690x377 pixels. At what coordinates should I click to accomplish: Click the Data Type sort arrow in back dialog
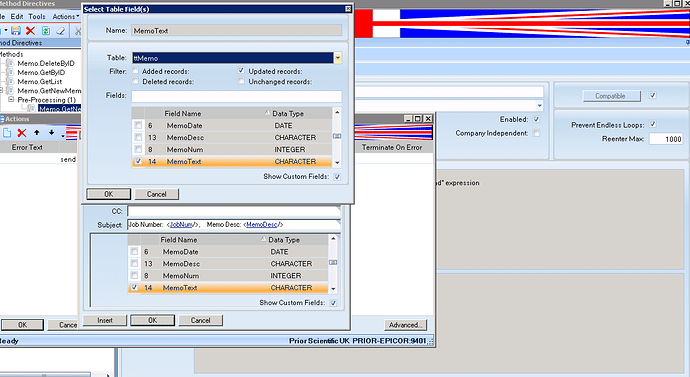click(263, 239)
